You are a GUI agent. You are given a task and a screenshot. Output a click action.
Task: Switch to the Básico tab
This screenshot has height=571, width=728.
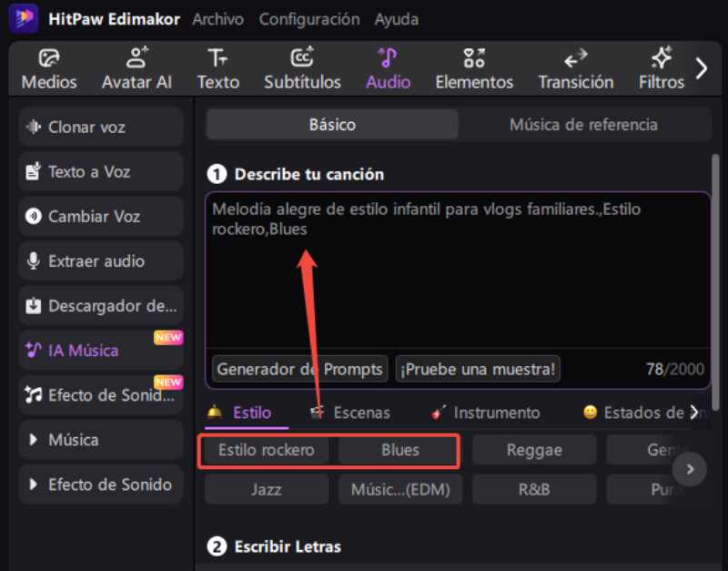tap(332, 125)
